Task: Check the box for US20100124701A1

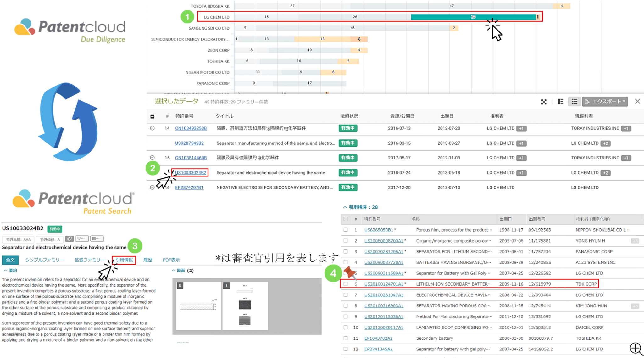Action: pos(346,284)
